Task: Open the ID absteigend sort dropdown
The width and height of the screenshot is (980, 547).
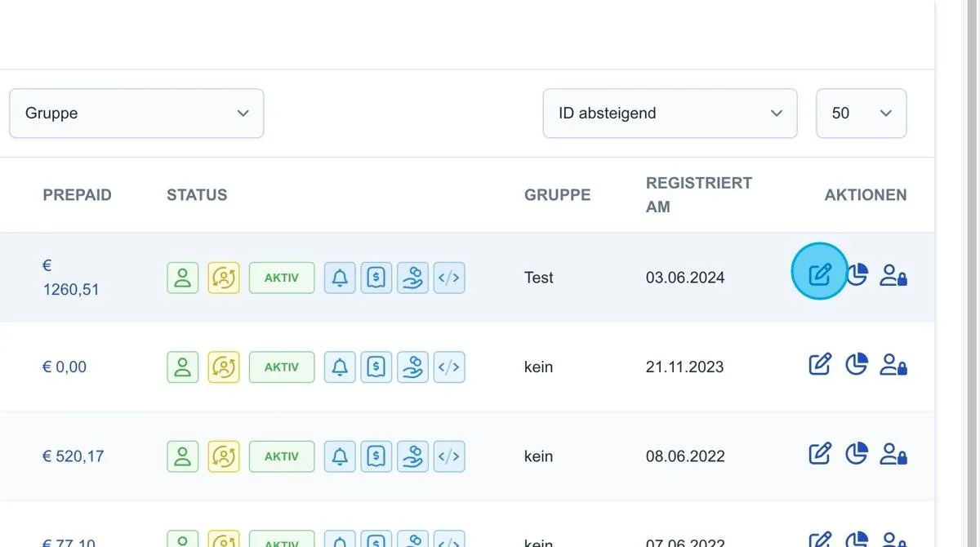Action: tap(670, 113)
